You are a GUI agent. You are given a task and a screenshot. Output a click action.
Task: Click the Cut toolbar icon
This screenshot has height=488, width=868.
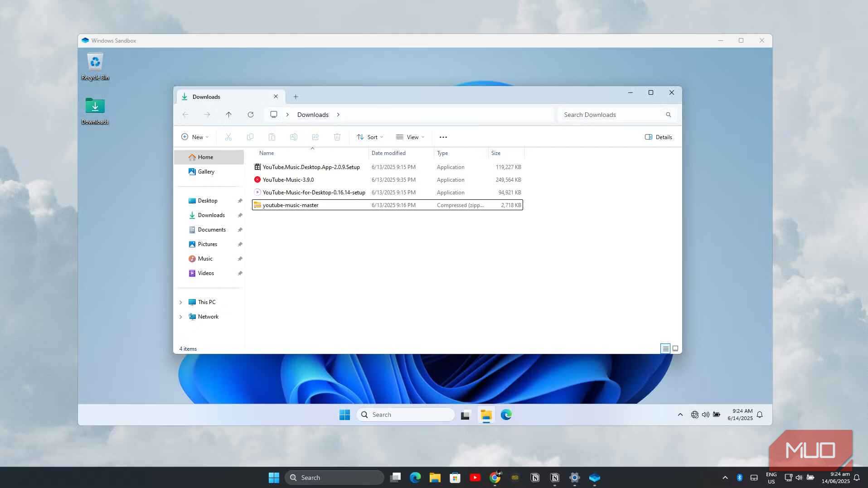(x=228, y=137)
